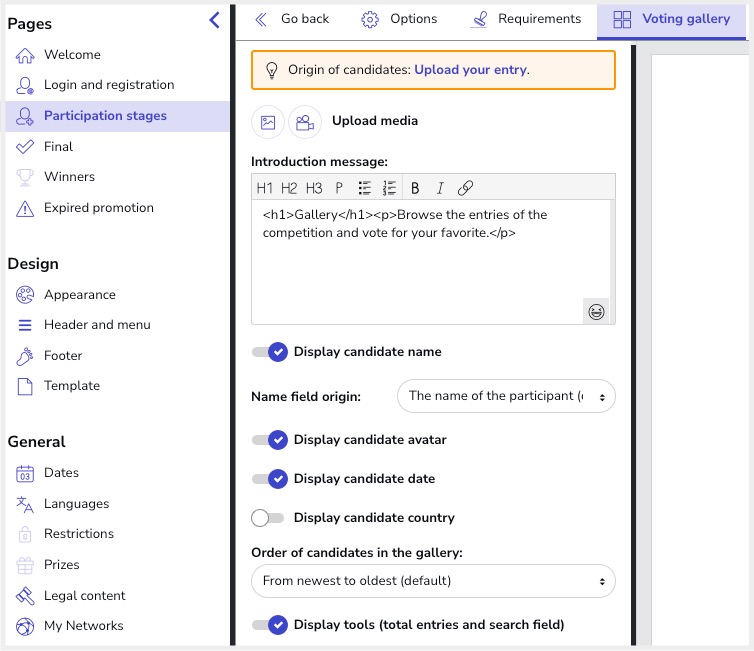
Task: Enable Display candidate country toggle
Action: click(269, 518)
